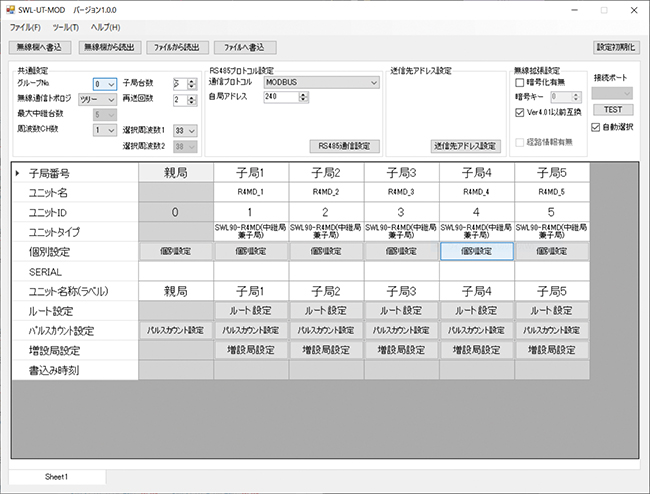
Task: Open the 選択周波数2 dropdown
Action: point(185,146)
